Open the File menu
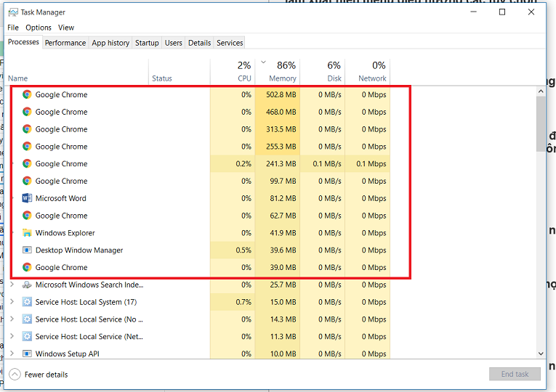Screen dimensions: 556x392 13,28
